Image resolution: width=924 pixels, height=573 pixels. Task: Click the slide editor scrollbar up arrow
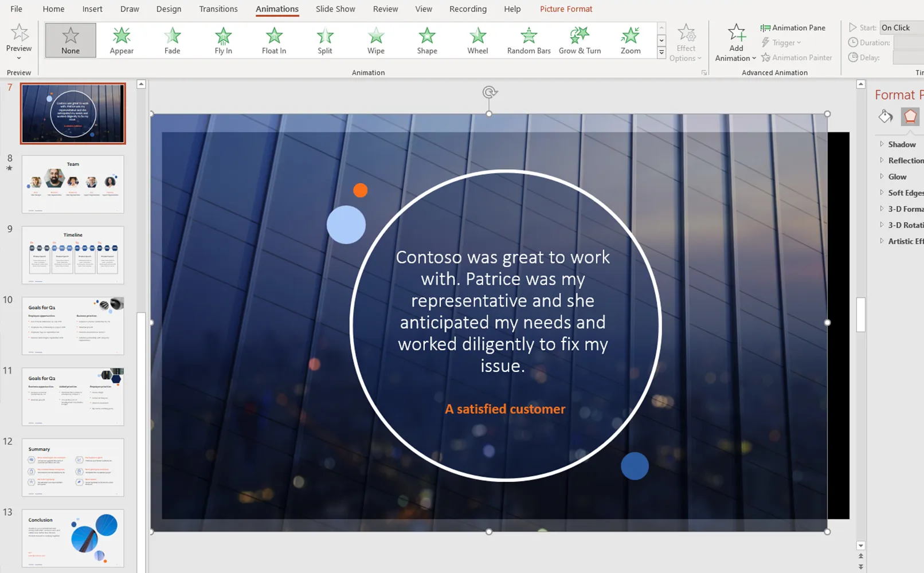point(860,84)
